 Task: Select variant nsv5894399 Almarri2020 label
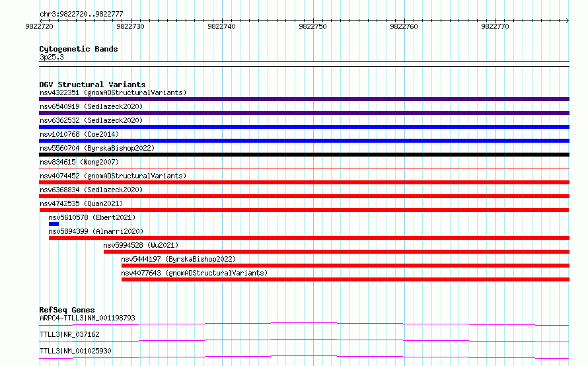[x=96, y=231]
